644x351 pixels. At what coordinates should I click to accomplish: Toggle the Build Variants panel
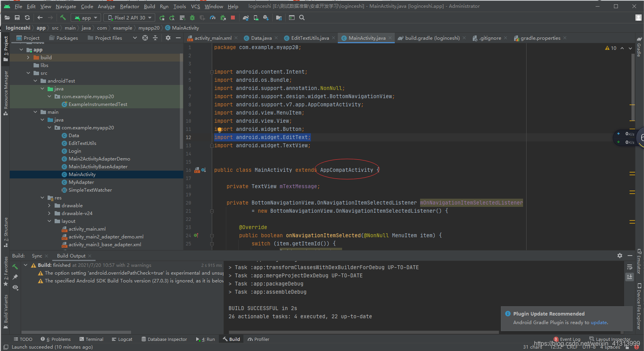[5, 308]
